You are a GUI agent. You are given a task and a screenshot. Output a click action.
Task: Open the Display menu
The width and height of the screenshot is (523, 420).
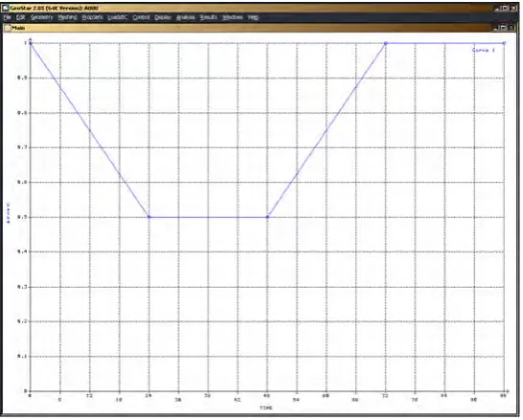pyautogui.click(x=163, y=17)
